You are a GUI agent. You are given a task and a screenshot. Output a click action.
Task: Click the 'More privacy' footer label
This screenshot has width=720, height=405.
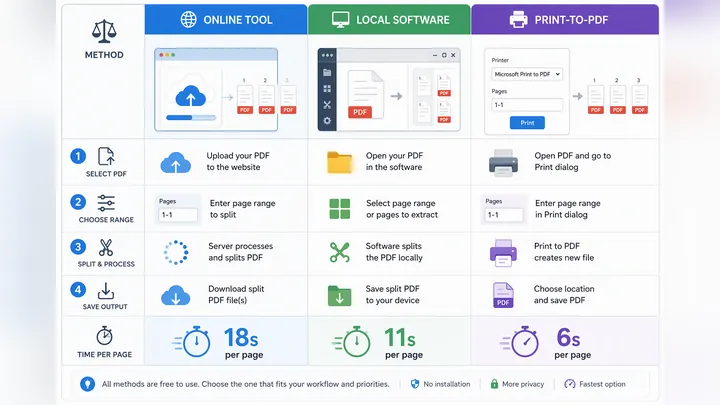[x=523, y=384]
